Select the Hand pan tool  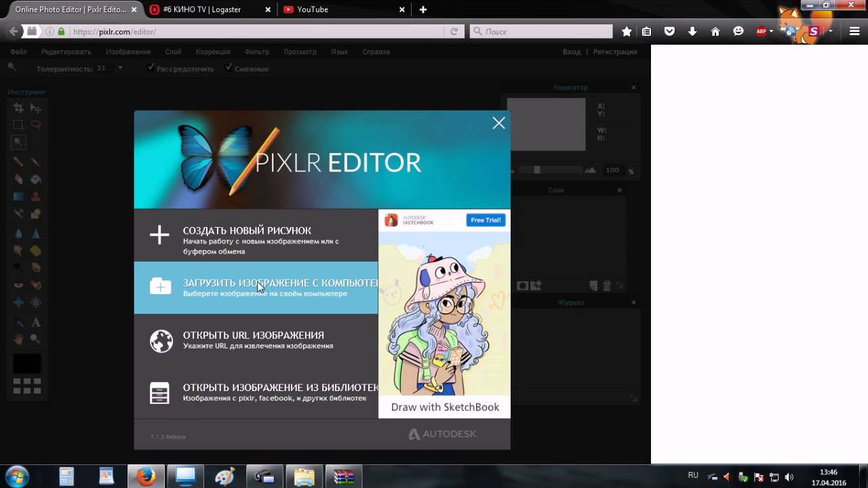click(18, 338)
